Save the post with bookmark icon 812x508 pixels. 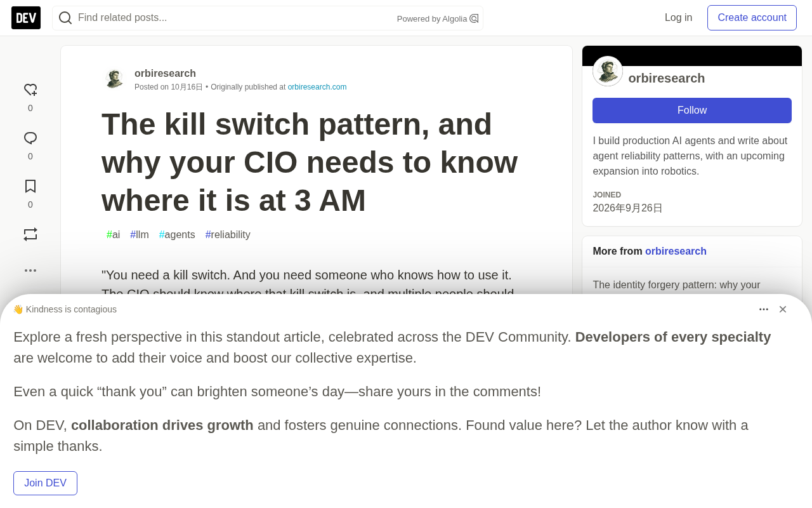point(30,186)
